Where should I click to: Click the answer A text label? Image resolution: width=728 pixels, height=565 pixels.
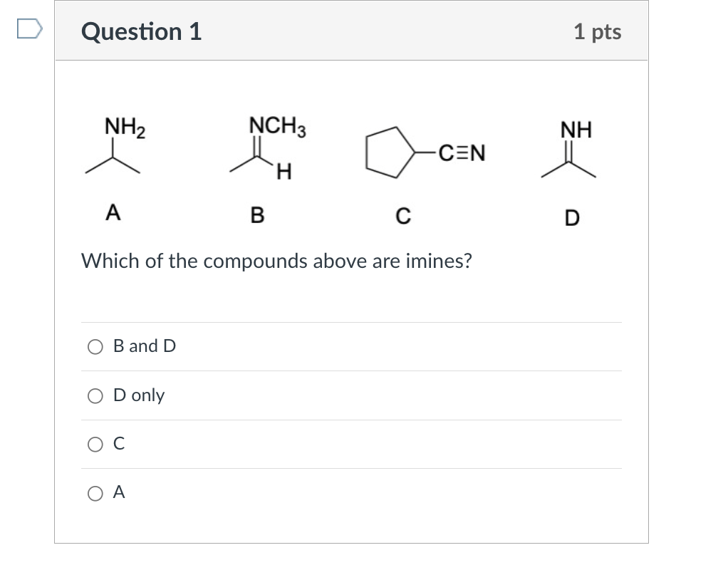[119, 492]
